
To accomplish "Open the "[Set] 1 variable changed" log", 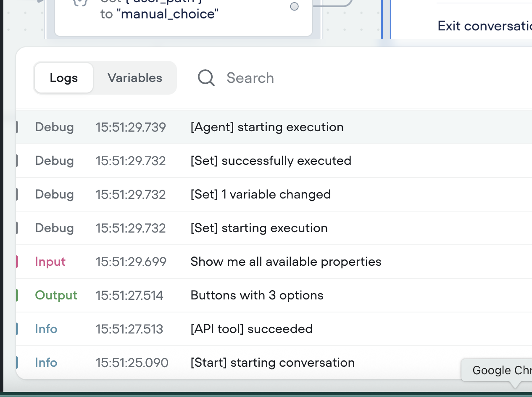I will point(261,194).
